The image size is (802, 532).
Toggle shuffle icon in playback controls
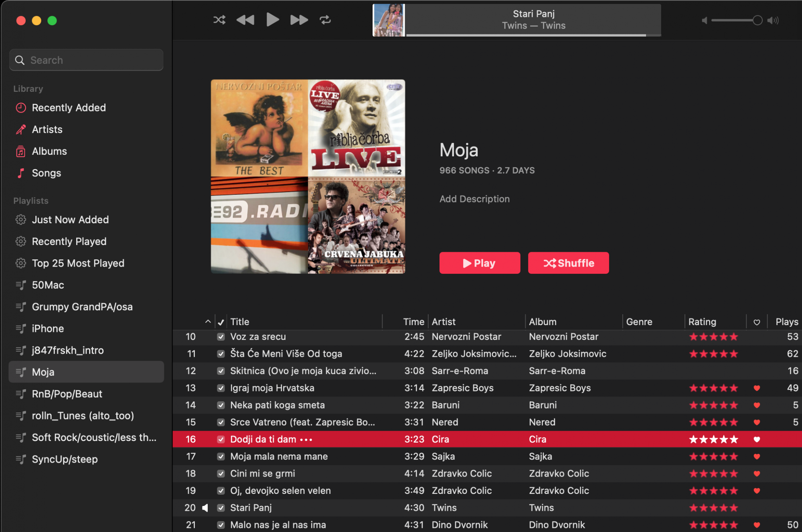tap(219, 20)
